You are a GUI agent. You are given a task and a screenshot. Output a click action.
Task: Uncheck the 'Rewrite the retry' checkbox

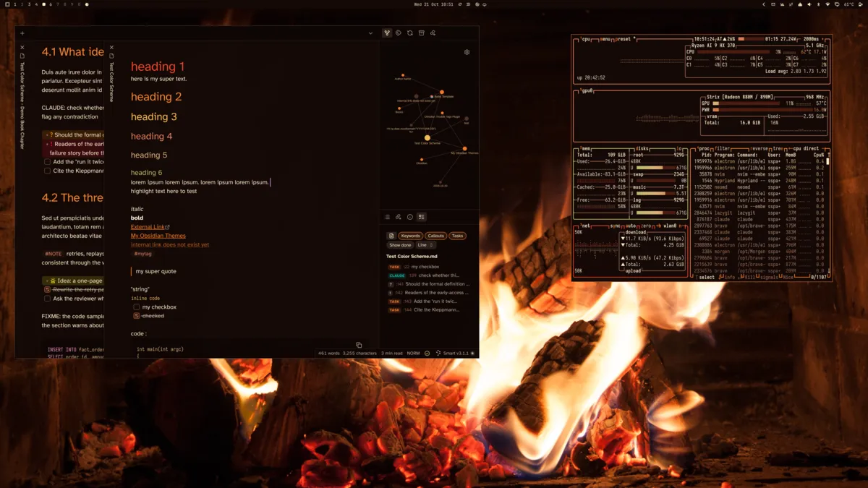[47, 289]
